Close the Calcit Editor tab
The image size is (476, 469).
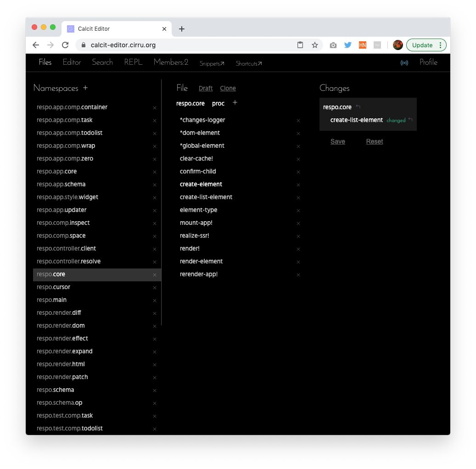tap(164, 29)
